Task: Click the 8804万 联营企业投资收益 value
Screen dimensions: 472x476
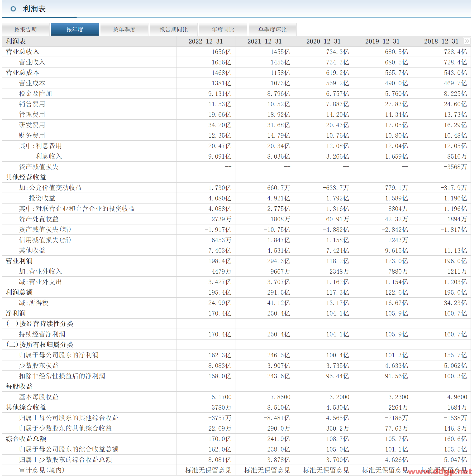Action: pyautogui.click(x=398, y=209)
